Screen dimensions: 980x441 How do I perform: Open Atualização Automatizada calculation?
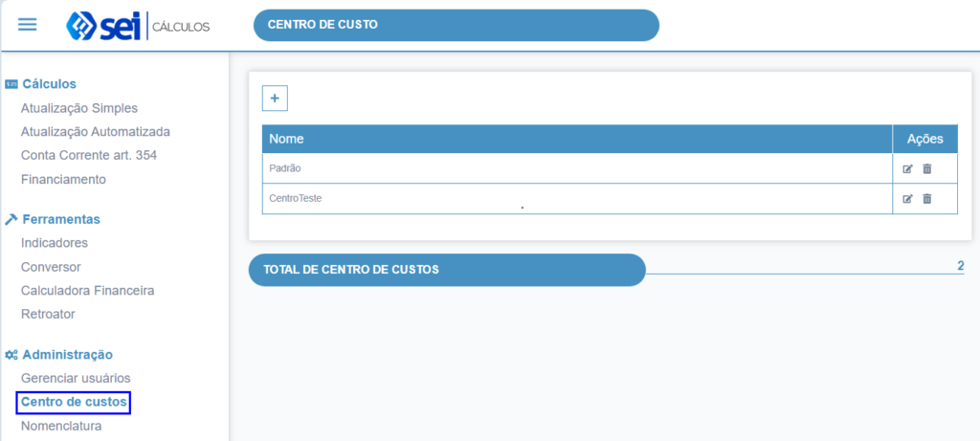click(x=95, y=131)
